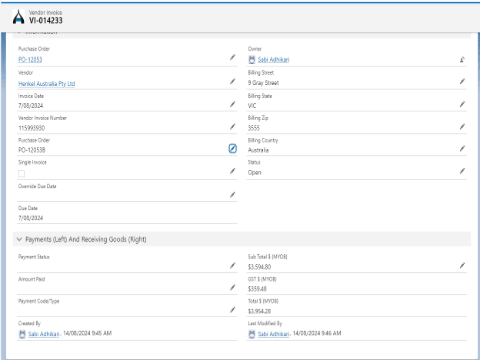Click the Vendor Invoice app logo icon
The image size is (480, 360).
tap(18, 17)
